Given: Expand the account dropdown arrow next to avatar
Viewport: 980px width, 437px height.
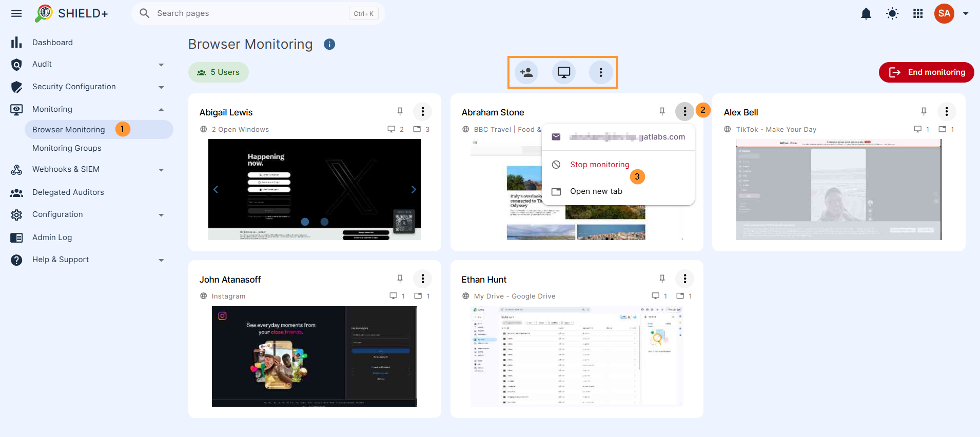Looking at the screenshot, I should coord(966,14).
